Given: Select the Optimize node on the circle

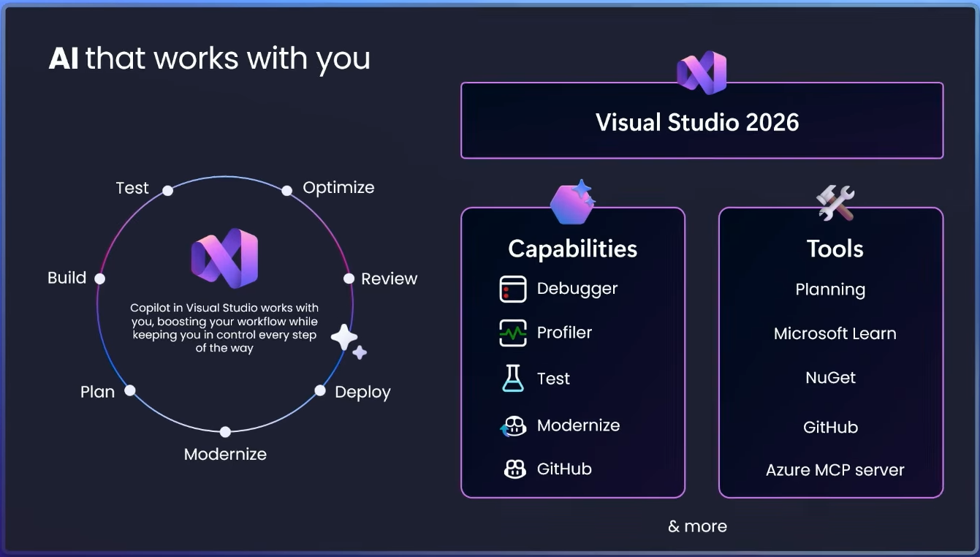Looking at the screenshot, I should 287,190.
